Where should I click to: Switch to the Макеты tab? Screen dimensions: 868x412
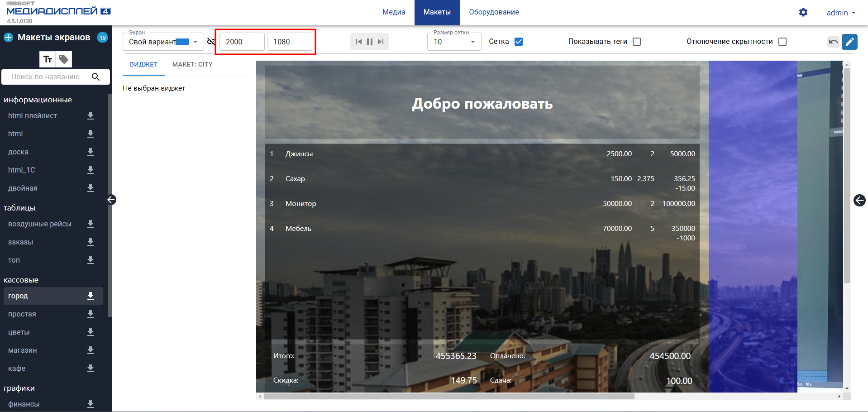(437, 12)
